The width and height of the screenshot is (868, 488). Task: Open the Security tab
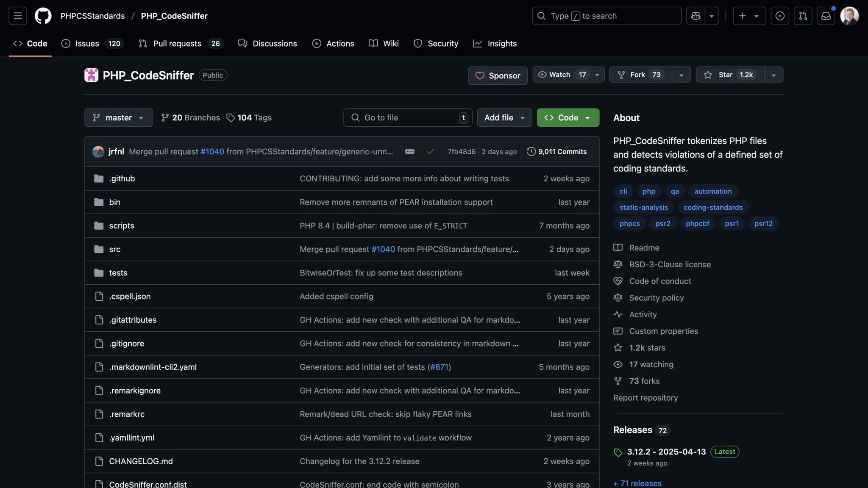pyautogui.click(x=436, y=44)
